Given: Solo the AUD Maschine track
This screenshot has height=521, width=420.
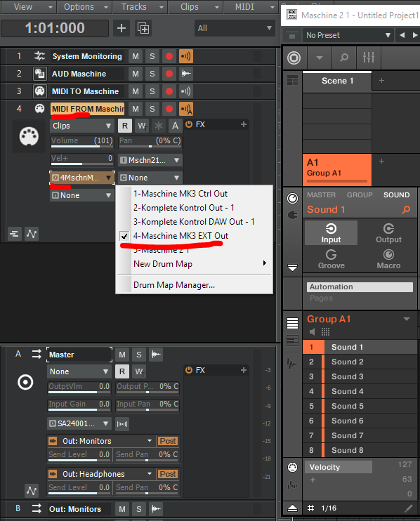Looking at the screenshot, I should 152,74.
